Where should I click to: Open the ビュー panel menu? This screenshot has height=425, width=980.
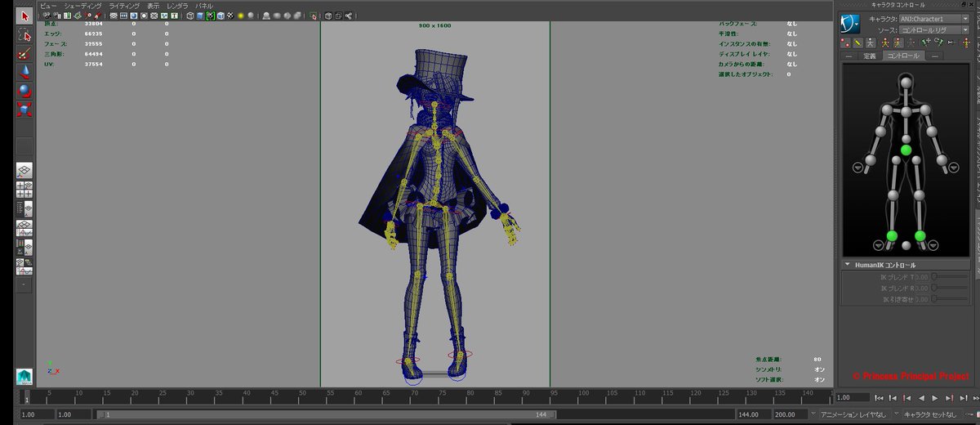tap(47, 6)
